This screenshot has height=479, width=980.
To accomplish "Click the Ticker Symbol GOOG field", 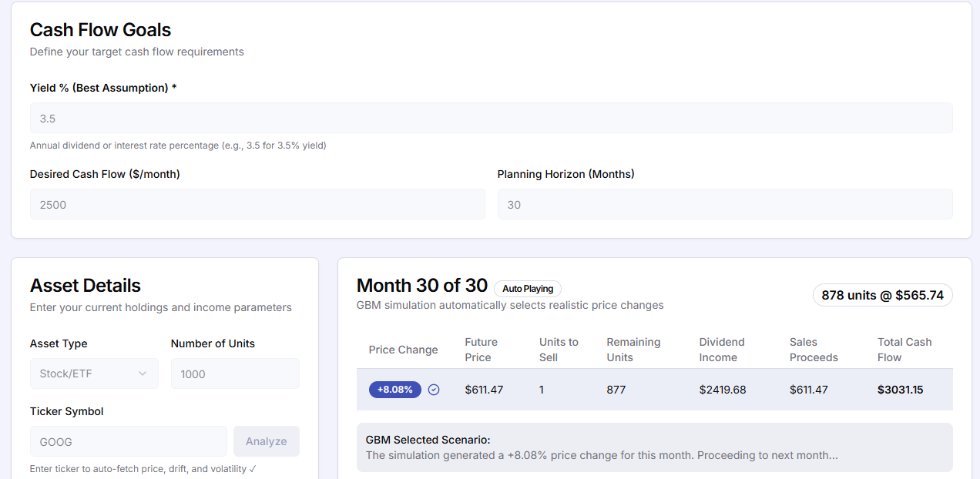I will (x=128, y=442).
